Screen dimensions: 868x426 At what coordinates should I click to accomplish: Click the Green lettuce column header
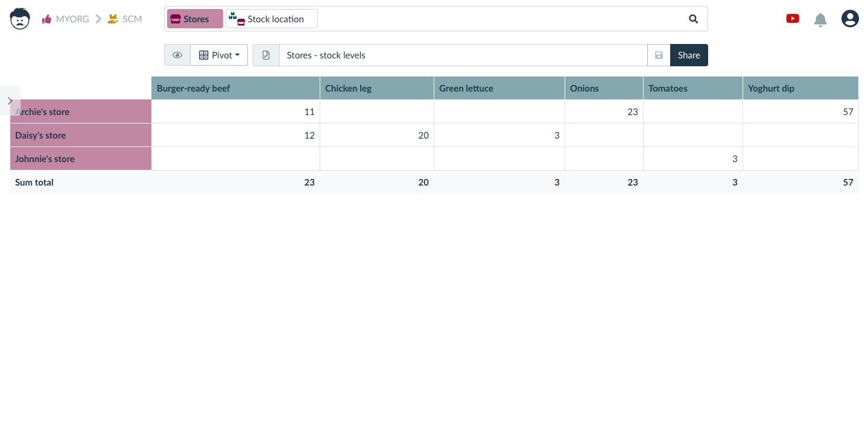[x=499, y=88]
